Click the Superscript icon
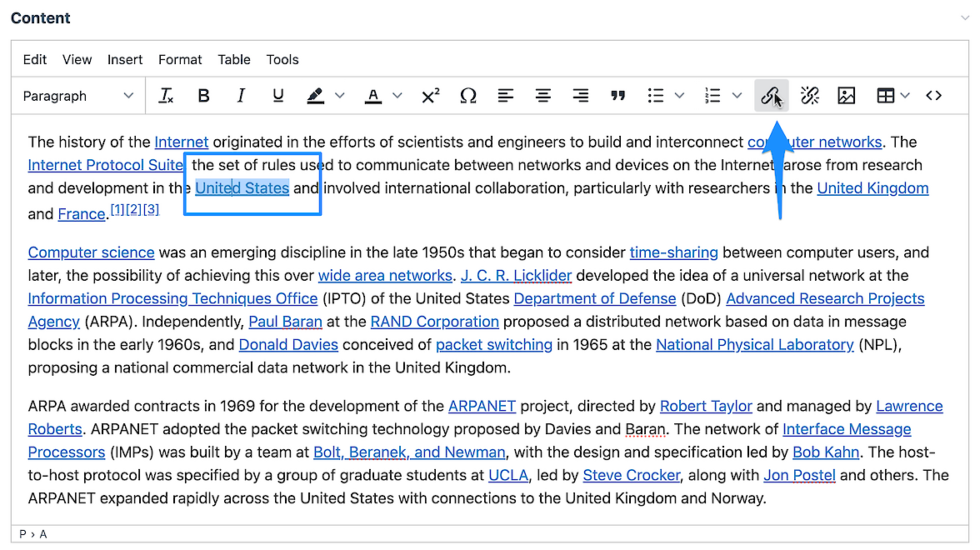Viewport: 980px width, 550px height. click(x=430, y=96)
